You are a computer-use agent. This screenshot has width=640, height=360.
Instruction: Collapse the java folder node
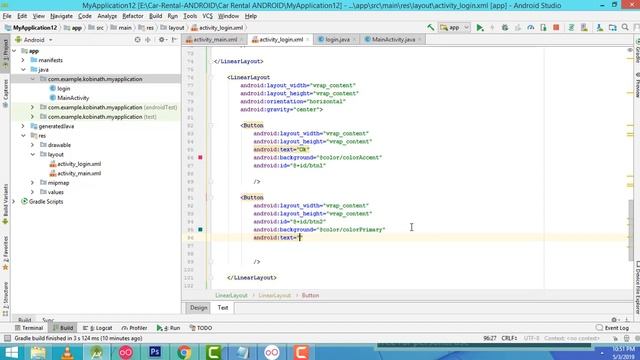[23, 69]
